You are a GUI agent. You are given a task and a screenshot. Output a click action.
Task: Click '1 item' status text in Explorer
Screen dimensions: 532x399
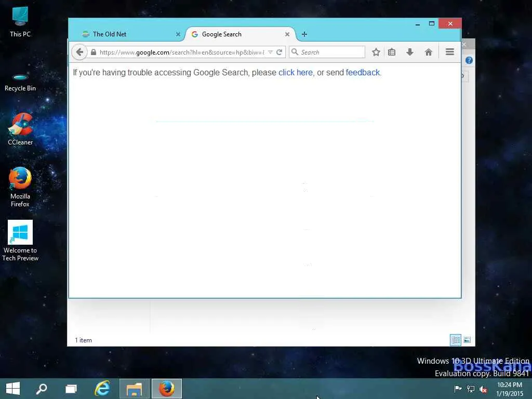84,340
